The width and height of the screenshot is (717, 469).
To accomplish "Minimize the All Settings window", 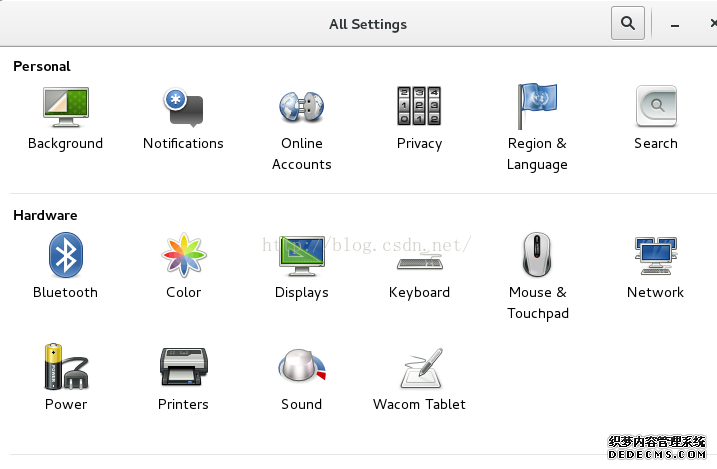I will click(674, 25).
